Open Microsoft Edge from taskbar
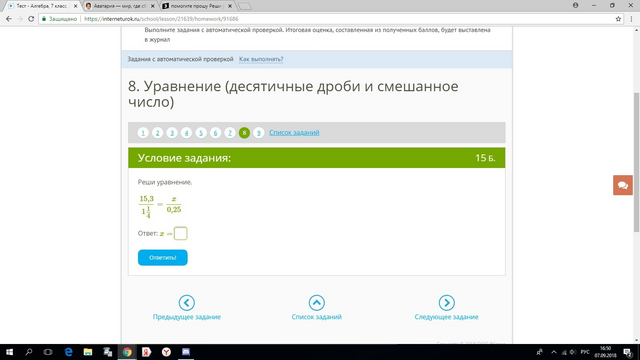 68,352
